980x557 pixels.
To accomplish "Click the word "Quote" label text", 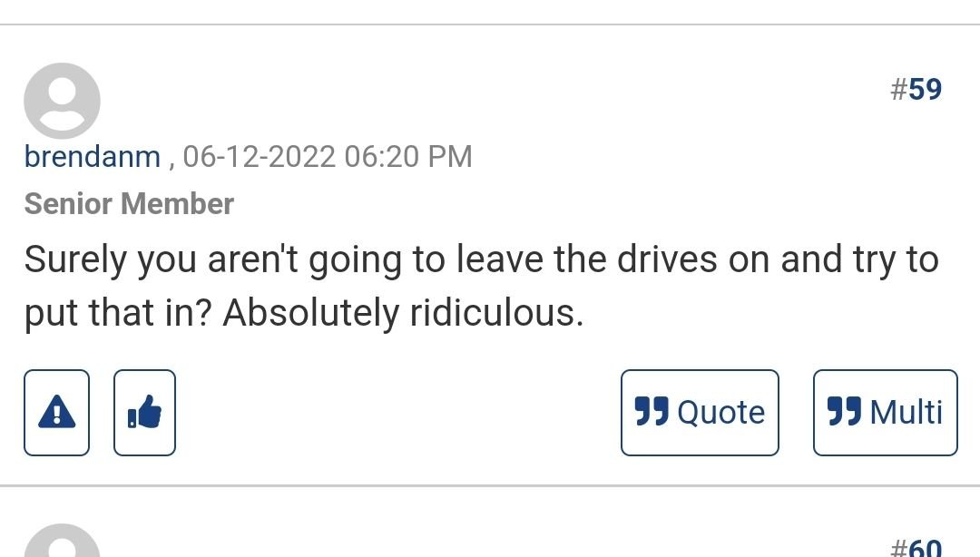I will tap(720, 413).
